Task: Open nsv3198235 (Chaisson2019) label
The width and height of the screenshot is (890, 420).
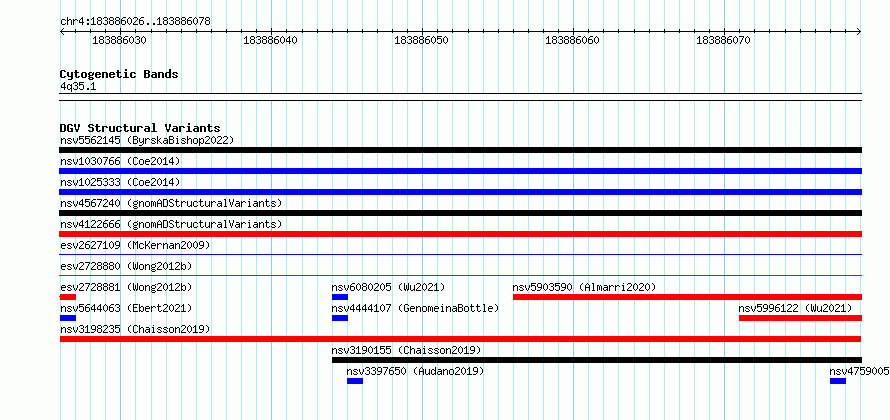Action: (x=135, y=329)
